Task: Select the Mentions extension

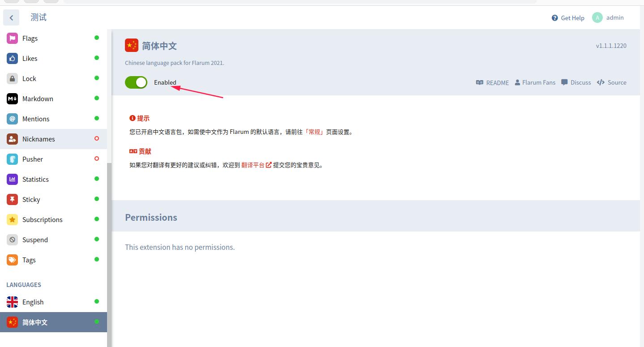Action: (37, 119)
